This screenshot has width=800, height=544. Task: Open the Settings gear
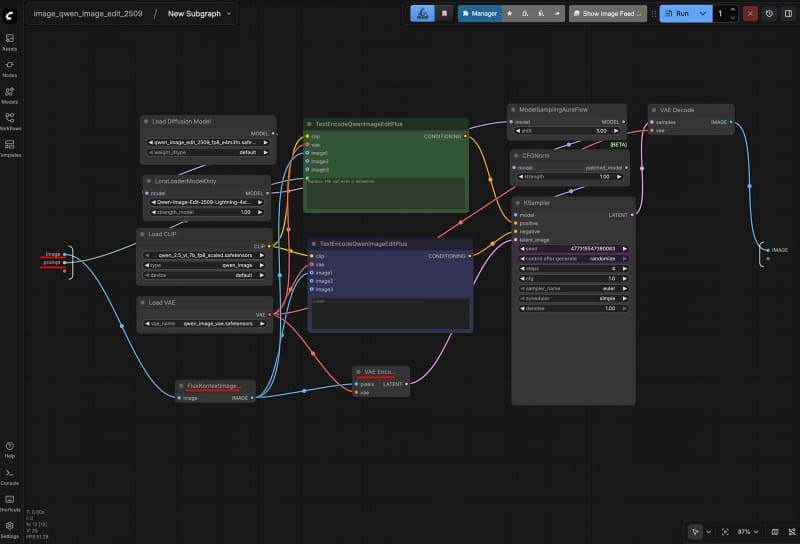[10, 530]
